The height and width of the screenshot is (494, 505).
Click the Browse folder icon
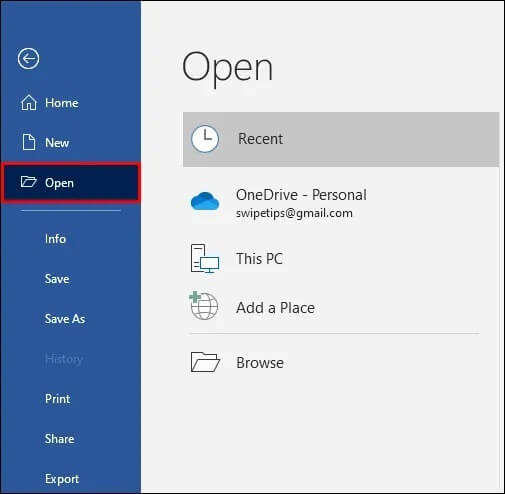(x=205, y=362)
